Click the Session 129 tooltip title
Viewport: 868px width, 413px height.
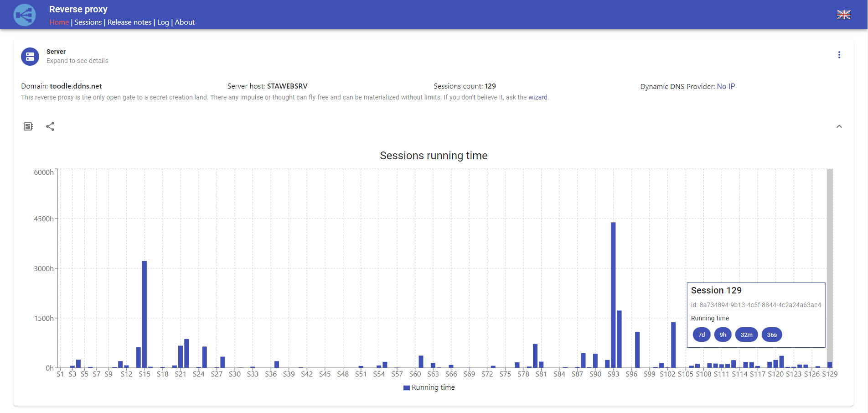(716, 290)
